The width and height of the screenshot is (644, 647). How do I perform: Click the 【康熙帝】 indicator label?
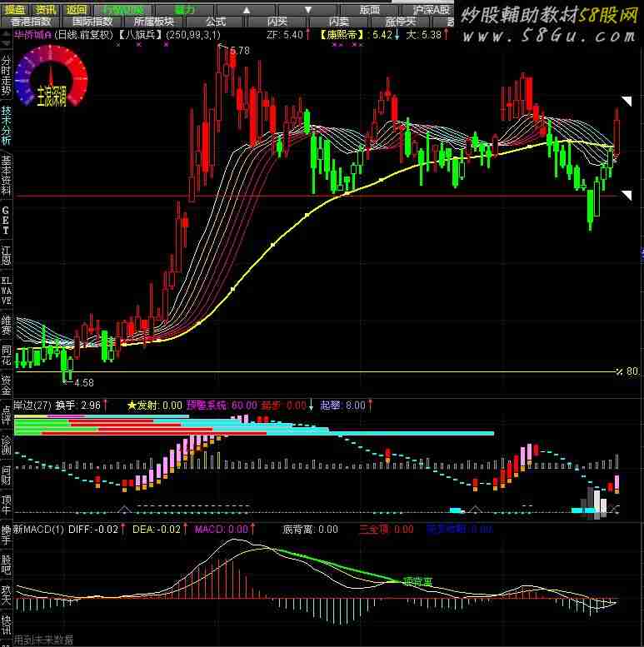[x=343, y=35]
